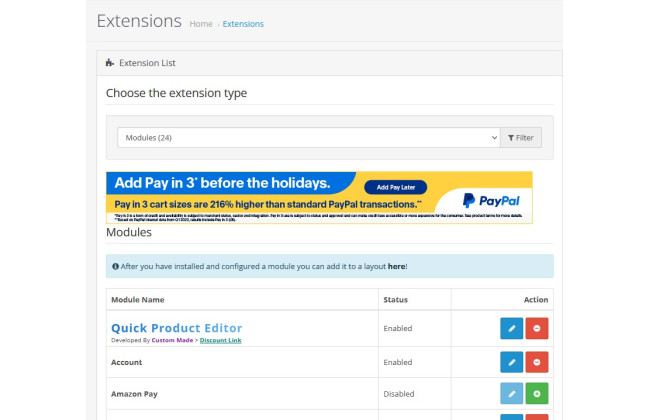Edit the Quick Product Editor module
Viewport: 650px width, 420px height.
(x=512, y=328)
